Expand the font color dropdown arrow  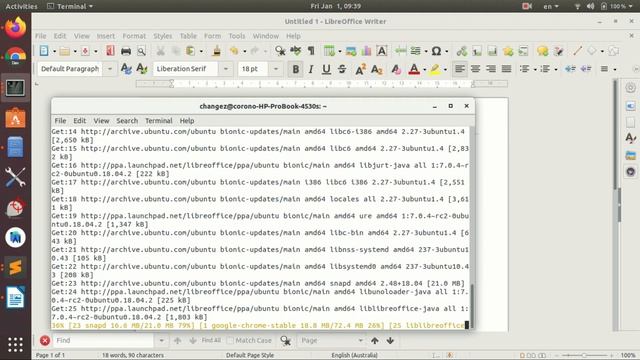coord(424,69)
